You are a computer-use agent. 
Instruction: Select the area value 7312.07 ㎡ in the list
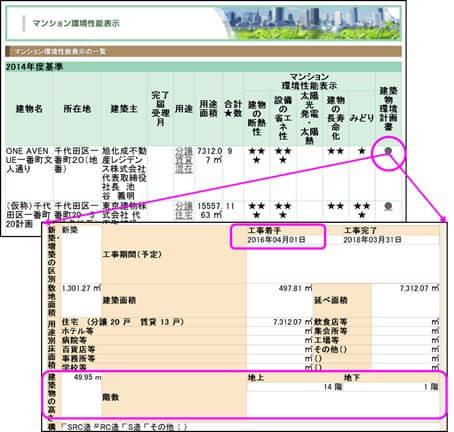[x=210, y=156]
